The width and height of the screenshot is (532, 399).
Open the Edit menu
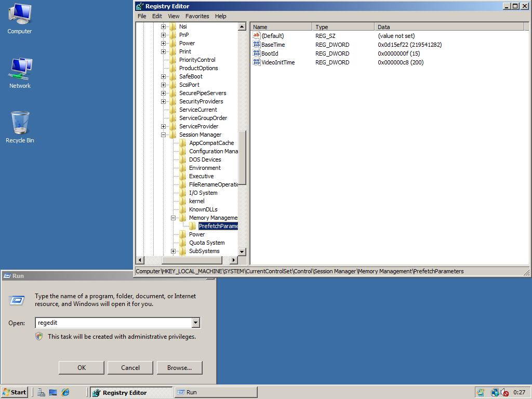(x=157, y=16)
